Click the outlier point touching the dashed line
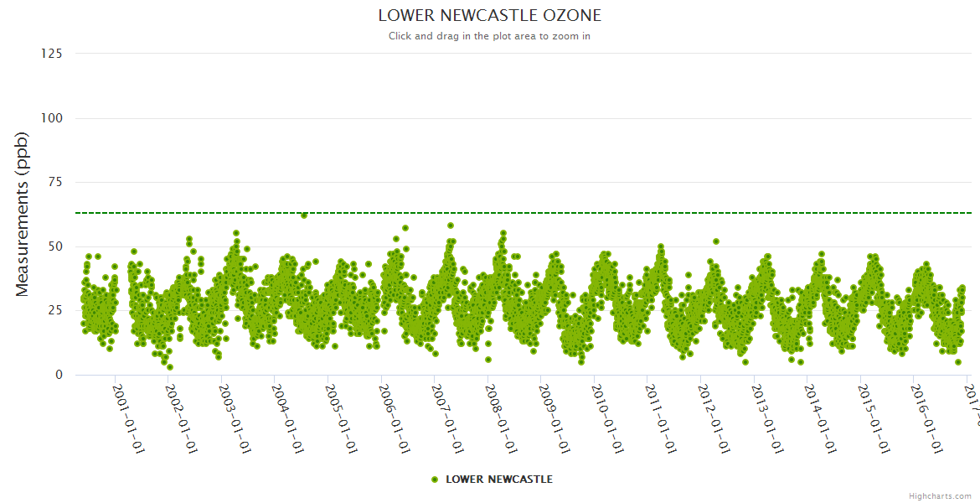Image resolution: width=980 pixels, height=503 pixels. [x=304, y=215]
